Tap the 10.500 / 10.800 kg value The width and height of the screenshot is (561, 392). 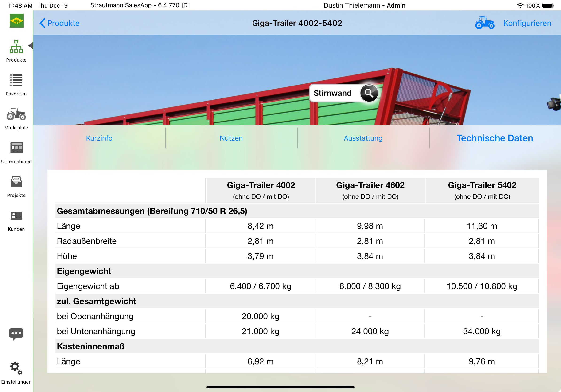click(x=482, y=286)
